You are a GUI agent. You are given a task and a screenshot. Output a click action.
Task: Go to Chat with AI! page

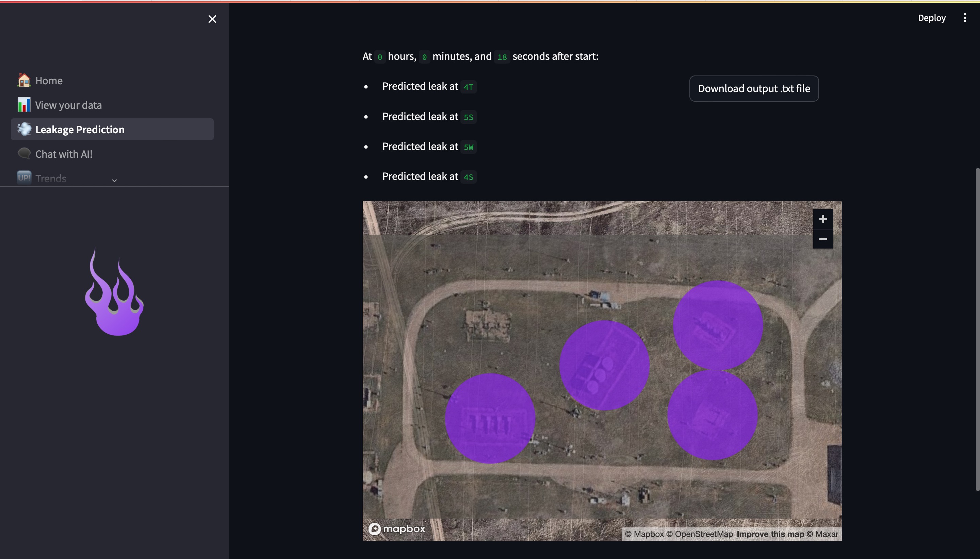[64, 154]
